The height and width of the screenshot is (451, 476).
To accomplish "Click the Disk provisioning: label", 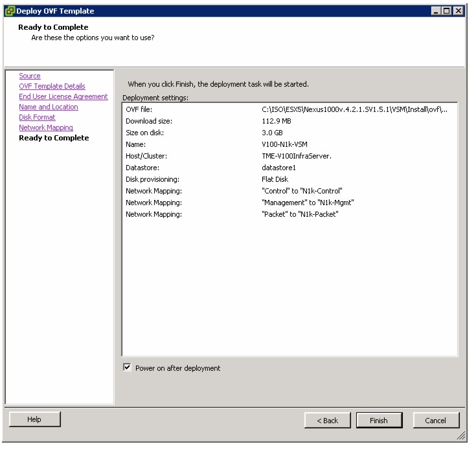I will click(152, 179).
